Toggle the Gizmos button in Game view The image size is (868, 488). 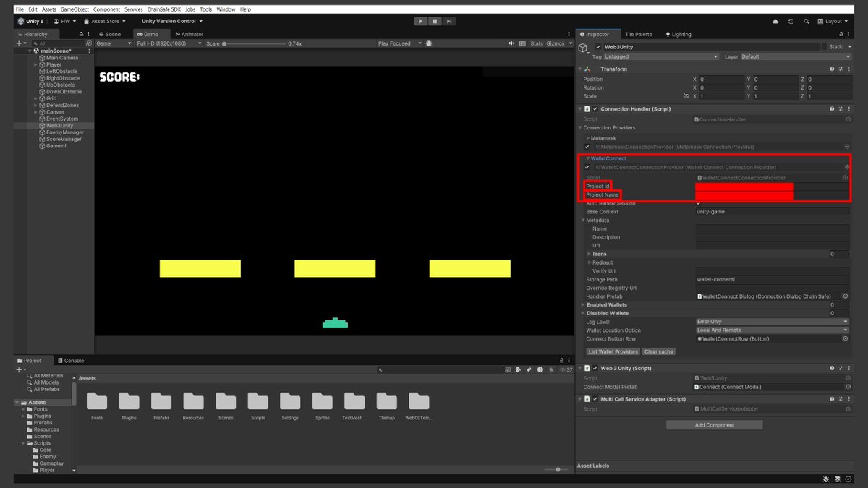[555, 43]
